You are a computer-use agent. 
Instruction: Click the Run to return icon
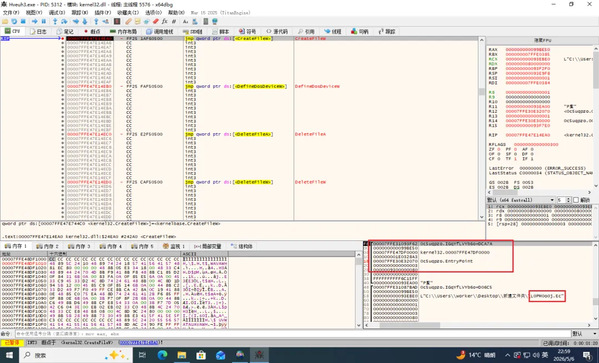click(96, 21)
